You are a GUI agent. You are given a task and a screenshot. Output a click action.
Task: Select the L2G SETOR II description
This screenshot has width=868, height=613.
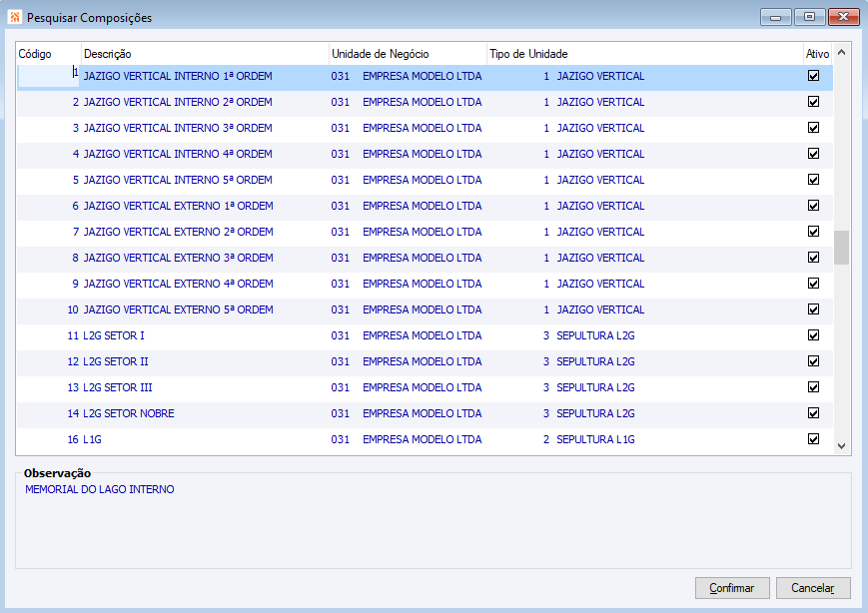coord(116,361)
